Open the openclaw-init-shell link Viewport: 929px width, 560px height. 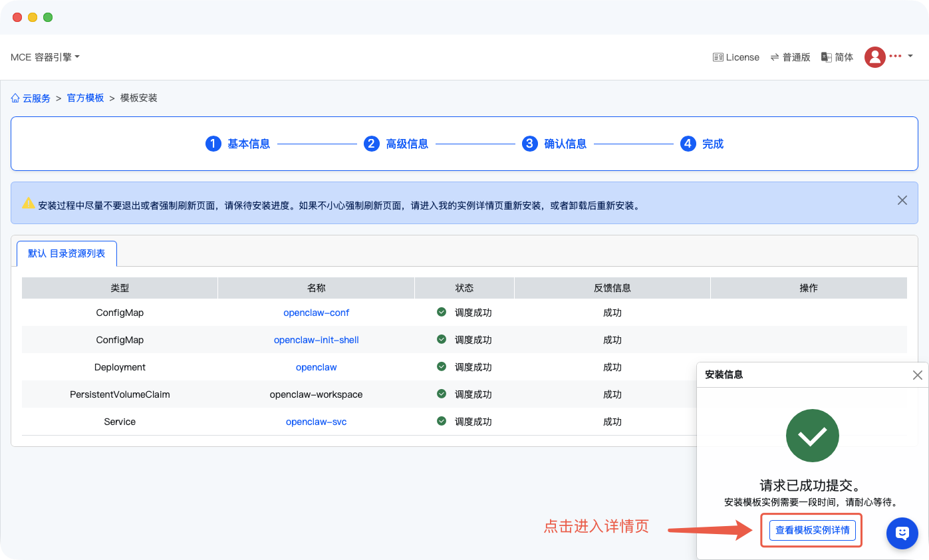316,340
